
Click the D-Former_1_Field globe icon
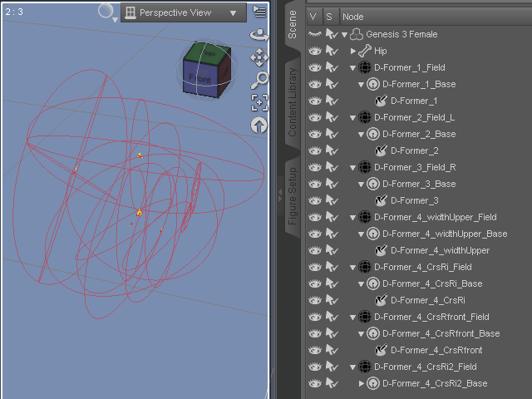(365, 67)
